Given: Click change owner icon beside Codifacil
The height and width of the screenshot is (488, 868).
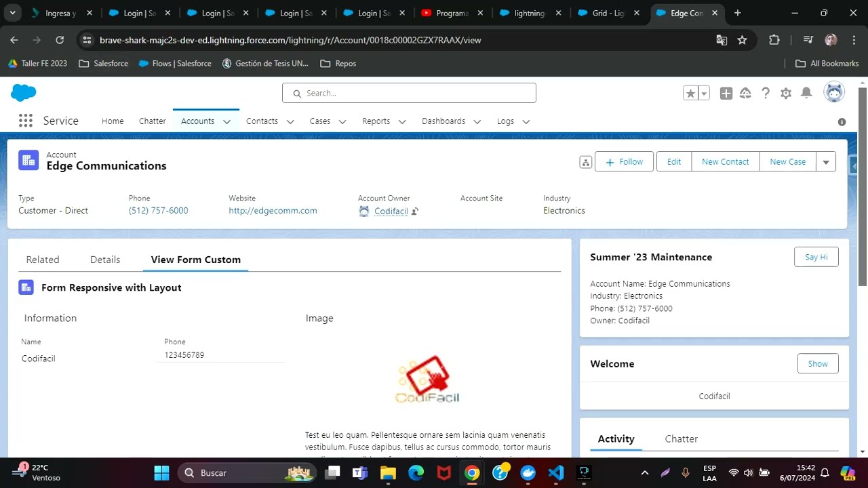Looking at the screenshot, I should pos(415,211).
